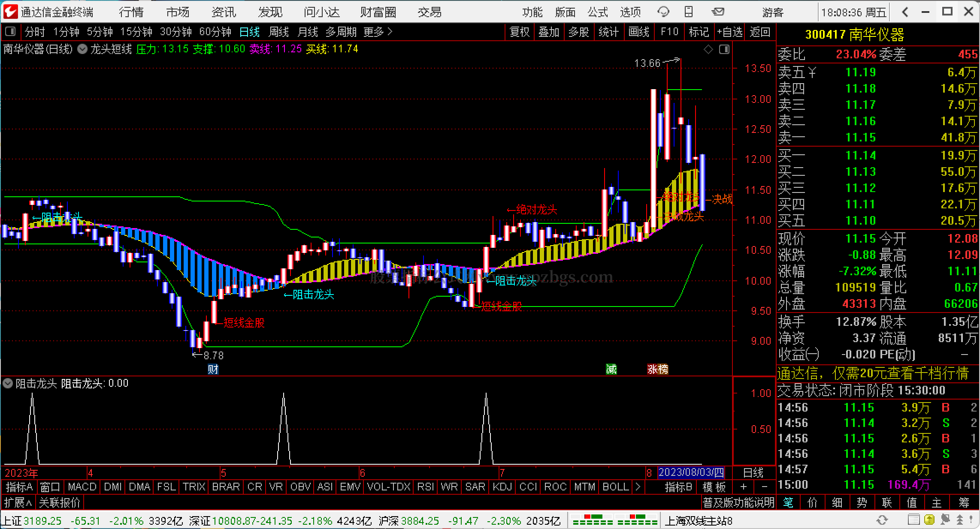Open the mobile phone icon
Viewport: 980px width, 529px height.
[689, 12]
